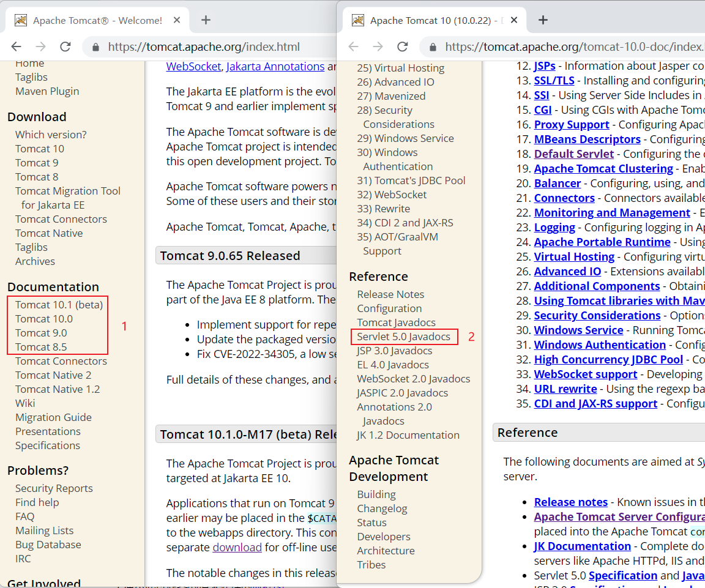Click forward arrow in left Tomcat Welcome window
The height and width of the screenshot is (588, 705).
click(41, 47)
